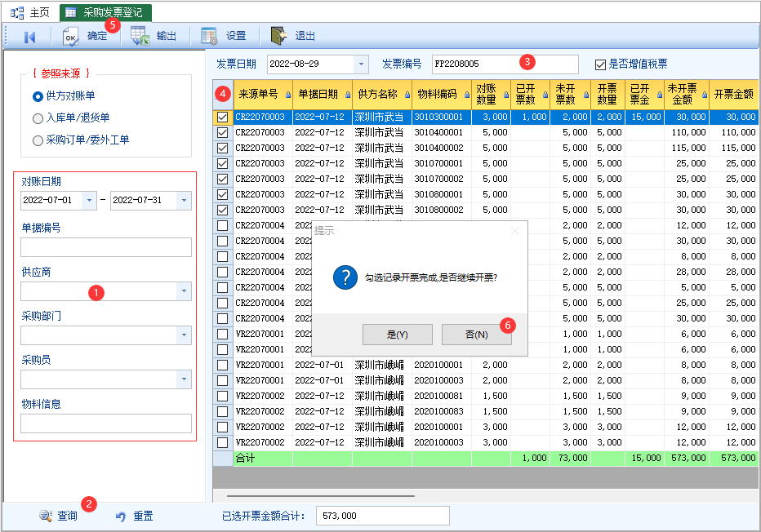Expand 采购部门 dropdown

coord(184,335)
